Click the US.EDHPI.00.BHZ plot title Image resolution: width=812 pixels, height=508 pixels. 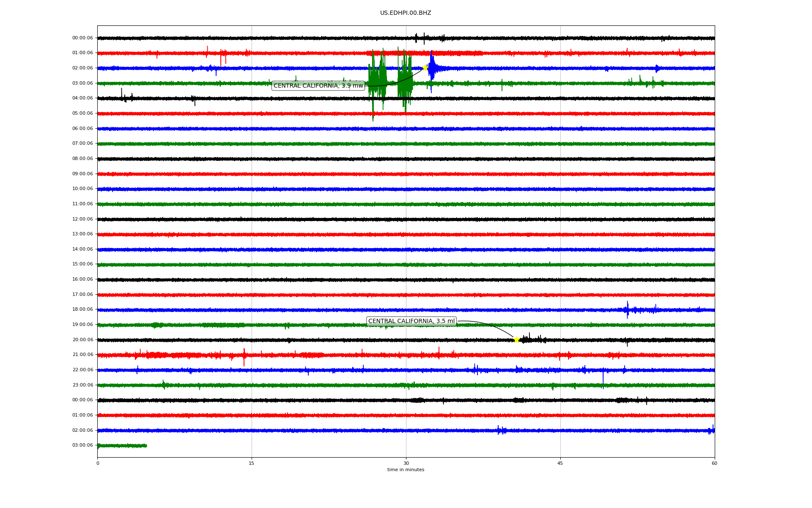coord(405,13)
